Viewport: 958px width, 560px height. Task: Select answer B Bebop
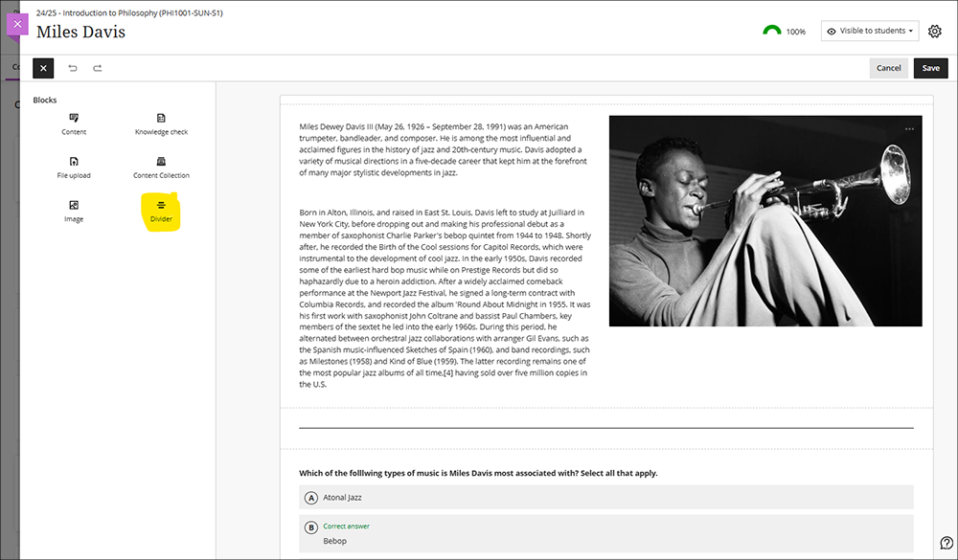coord(606,534)
